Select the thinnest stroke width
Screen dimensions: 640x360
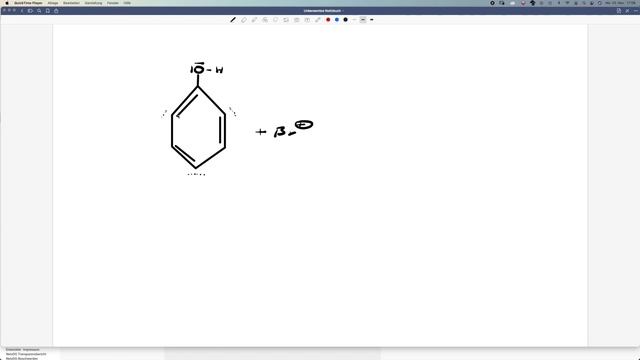pyautogui.click(x=354, y=20)
